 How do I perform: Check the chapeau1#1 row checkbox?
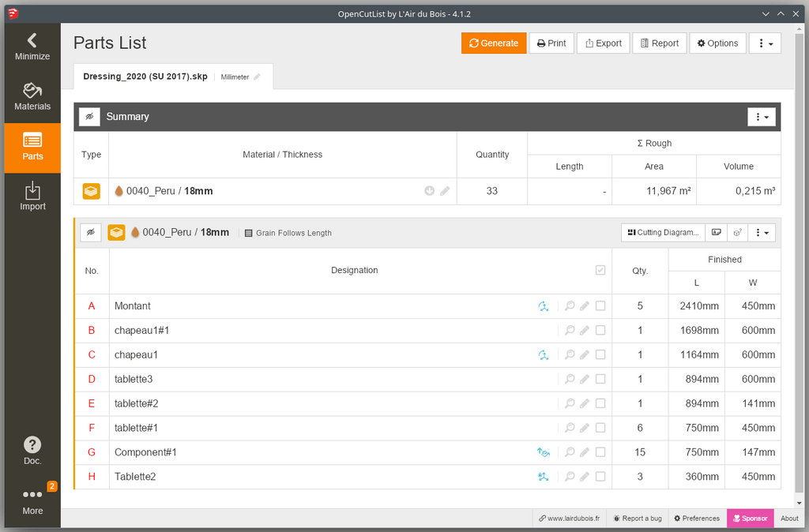coord(600,330)
